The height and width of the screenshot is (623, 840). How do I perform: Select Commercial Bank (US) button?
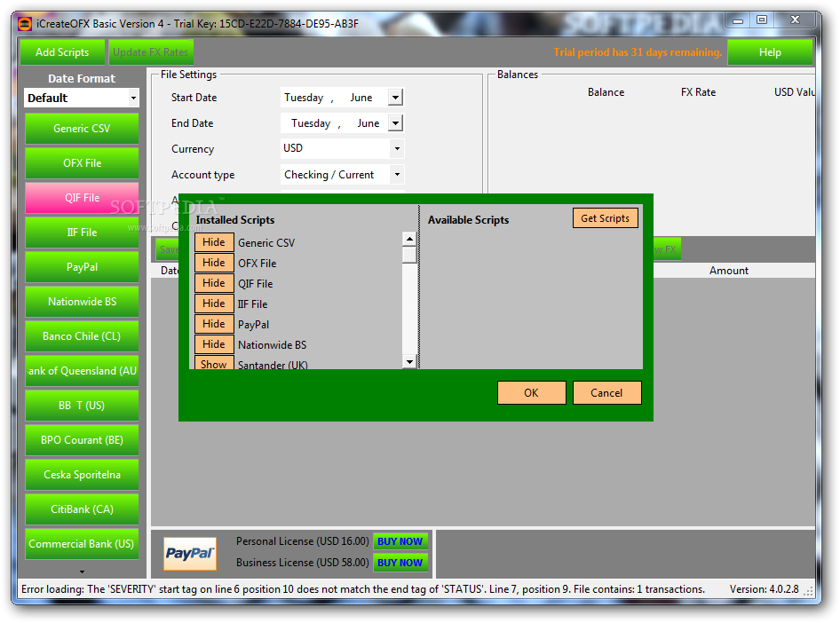pos(82,544)
